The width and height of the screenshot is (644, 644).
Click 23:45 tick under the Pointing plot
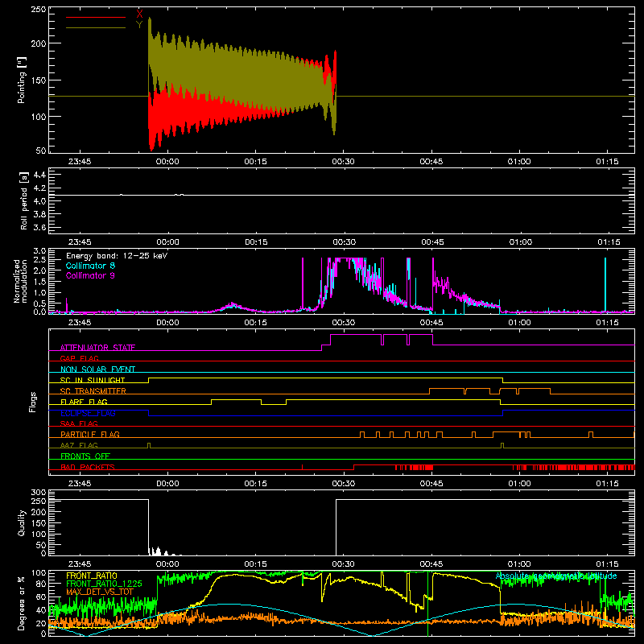click(80, 162)
